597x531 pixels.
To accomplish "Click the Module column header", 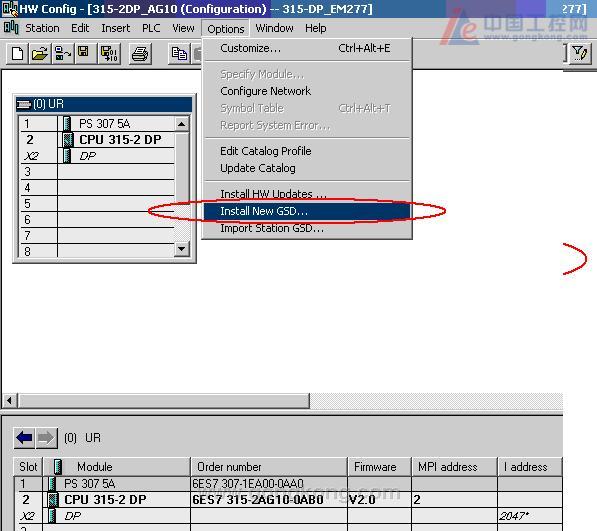I will [x=117, y=467].
